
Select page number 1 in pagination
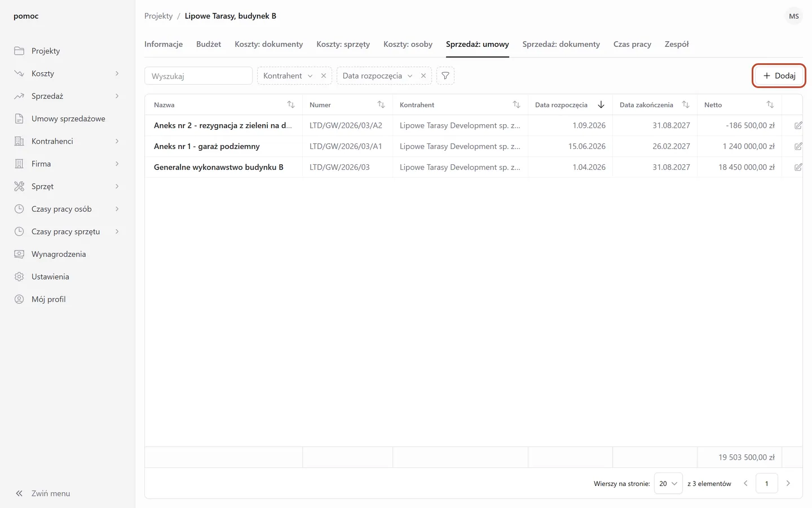[x=767, y=483]
